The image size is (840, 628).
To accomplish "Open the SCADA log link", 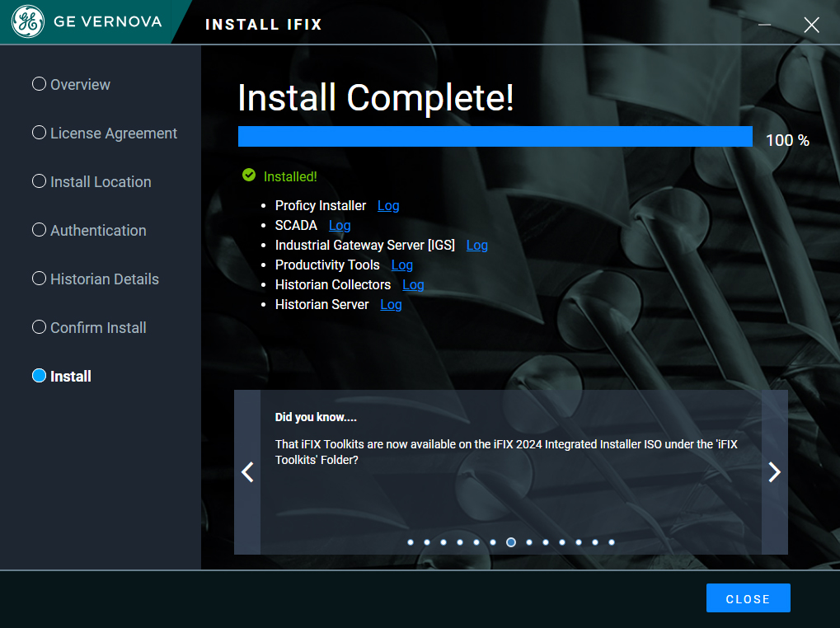I will tap(340, 225).
